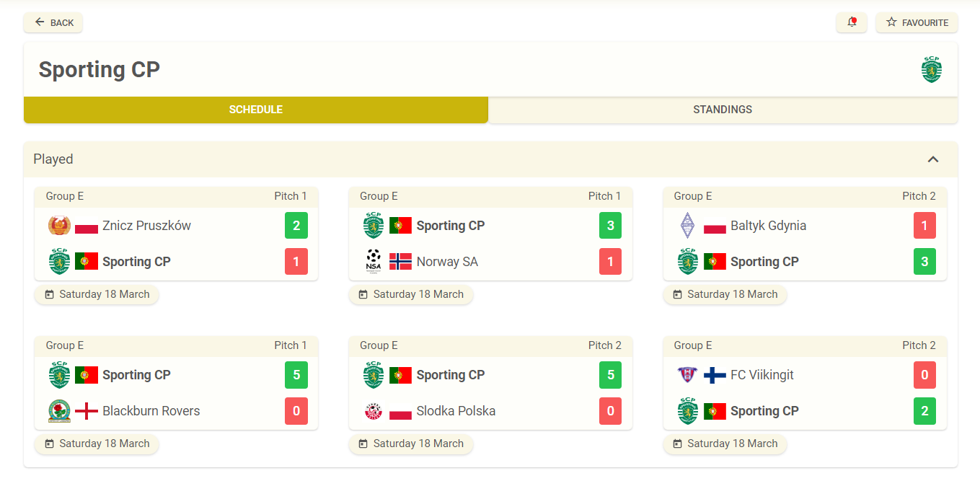Switch to the Standings tab

tap(723, 110)
